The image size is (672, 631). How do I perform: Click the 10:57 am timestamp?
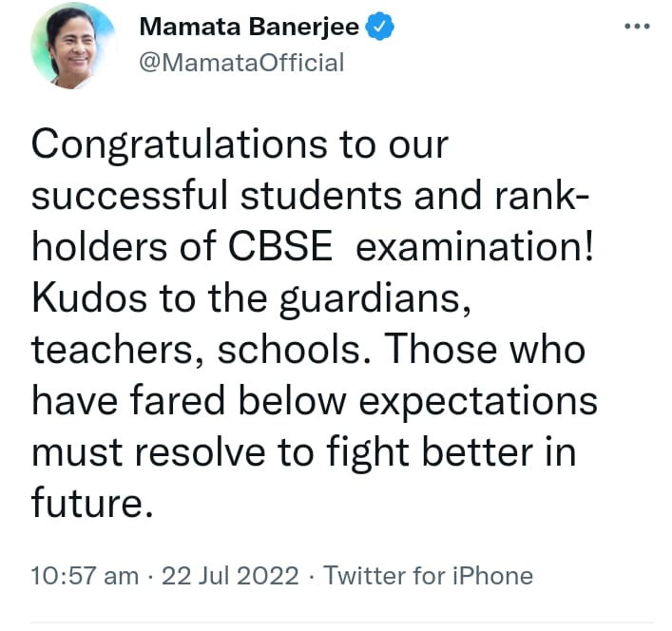85,575
